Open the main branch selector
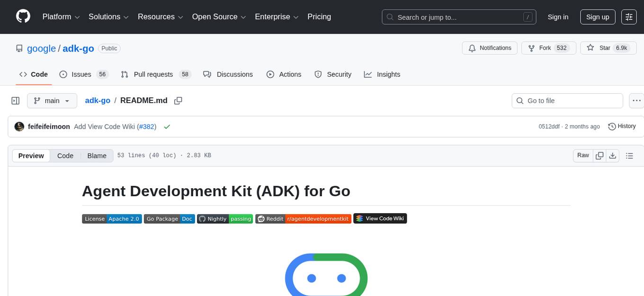This screenshot has width=644, height=296. point(52,101)
